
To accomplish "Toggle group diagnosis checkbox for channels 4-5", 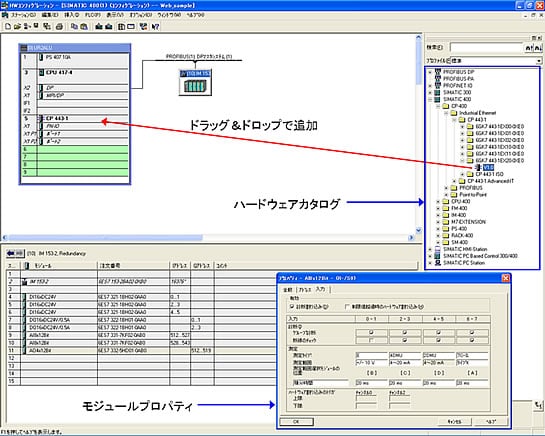I will [438, 332].
